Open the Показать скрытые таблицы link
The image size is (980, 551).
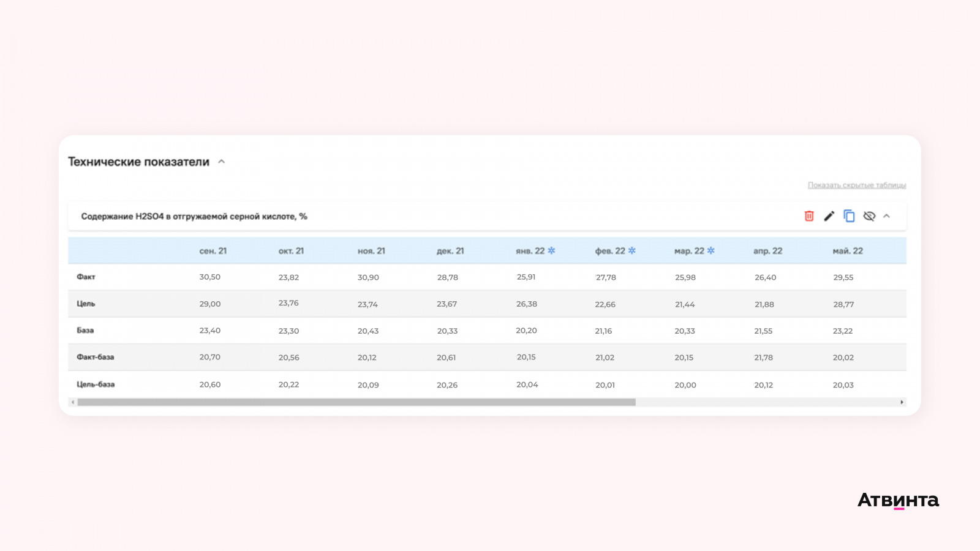[857, 185]
